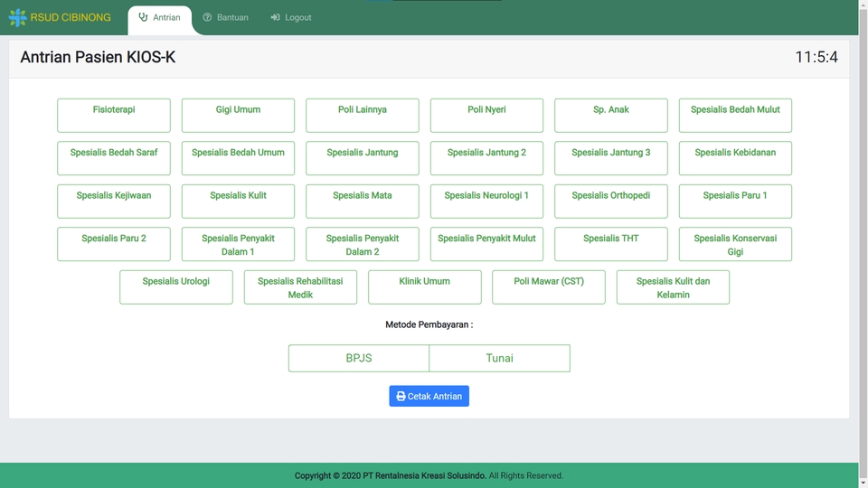Screen dimensions: 868x488
Task: Choose Logout in the navigation bar
Action: pyautogui.click(x=290, y=17)
